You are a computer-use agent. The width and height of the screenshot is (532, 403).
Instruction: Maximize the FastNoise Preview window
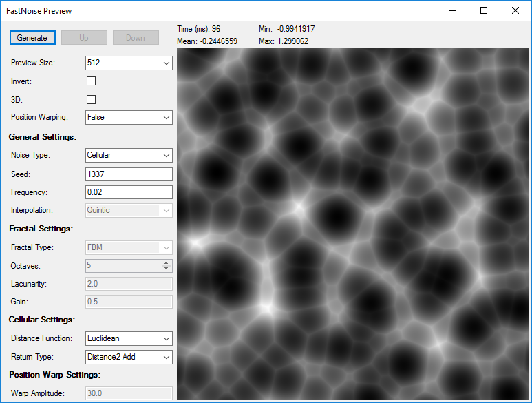(484, 10)
